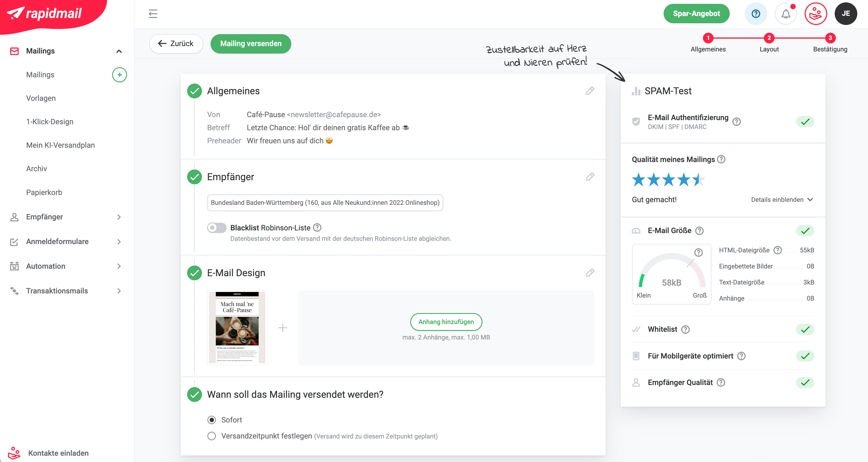Image resolution: width=868 pixels, height=462 pixels.
Task: Go to step 2 Layout
Action: [769, 38]
